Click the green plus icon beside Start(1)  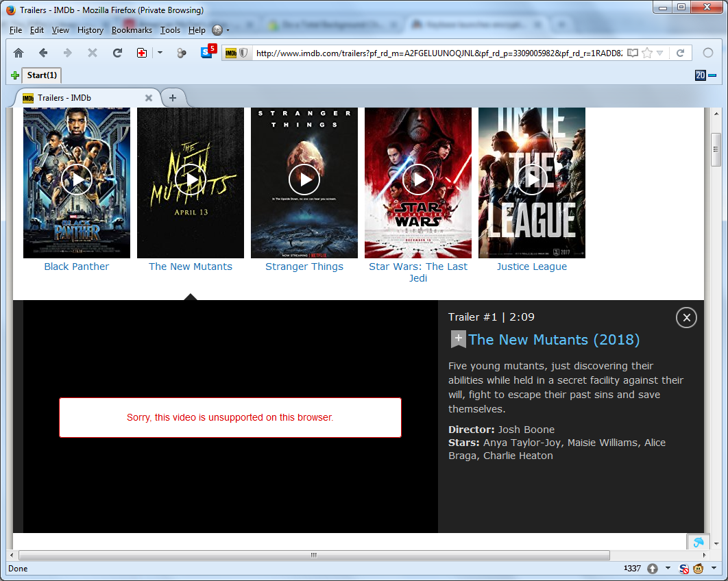point(15,75)
